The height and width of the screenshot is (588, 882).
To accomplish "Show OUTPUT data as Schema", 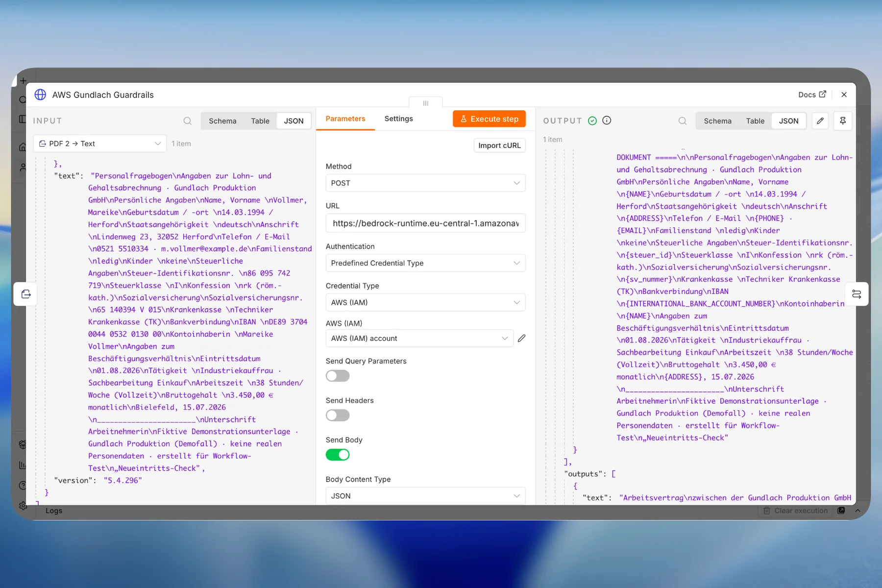I will coord(718,121).
